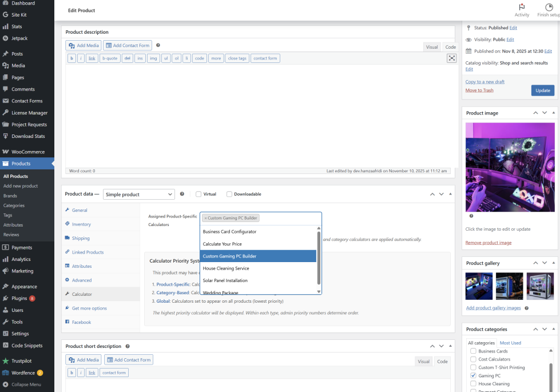Click the Remove product image link
This screenshot has height=392, width=560.
(x=488, y=243)
